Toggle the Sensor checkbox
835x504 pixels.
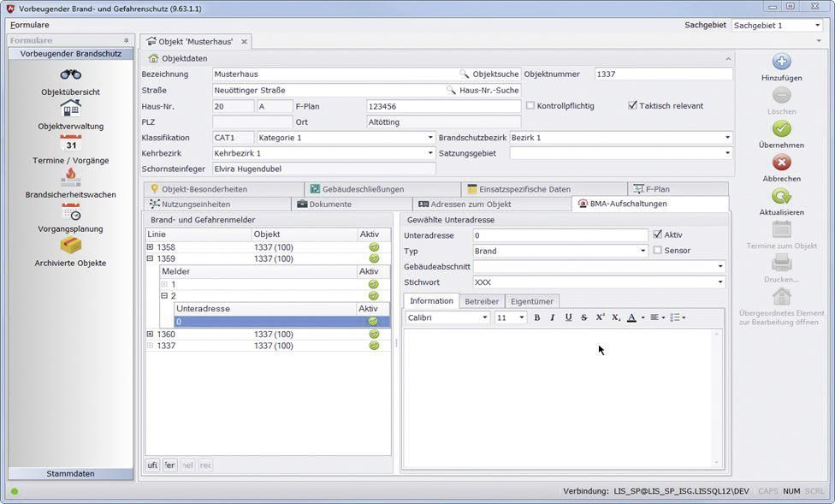point(657,251)
